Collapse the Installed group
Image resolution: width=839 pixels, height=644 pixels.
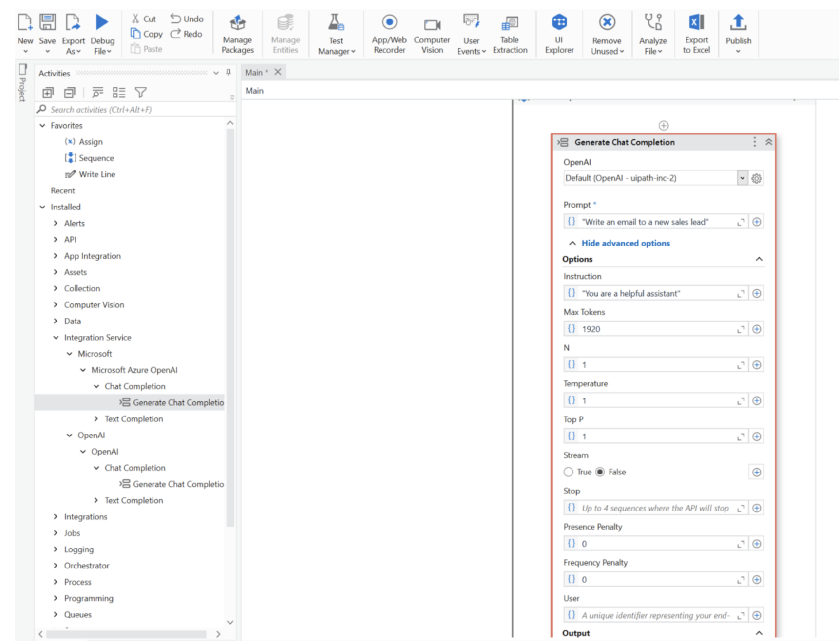coord(42,207)
